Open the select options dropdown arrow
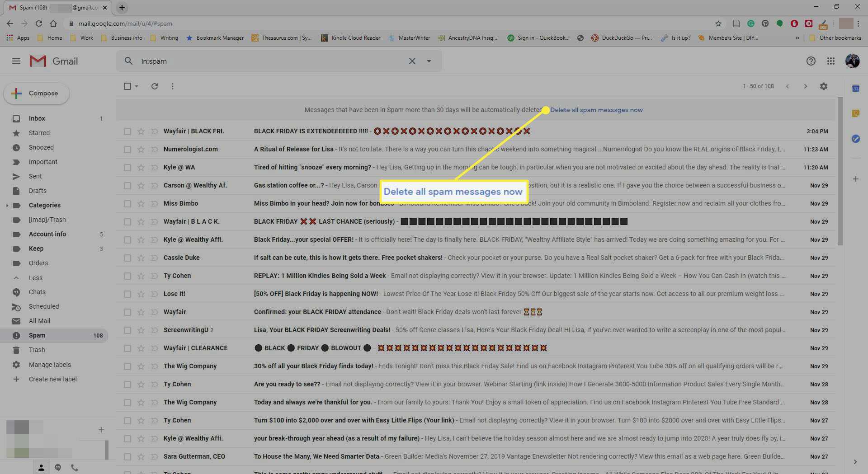This screenshot has width=868, height=474. click(136, 86)
